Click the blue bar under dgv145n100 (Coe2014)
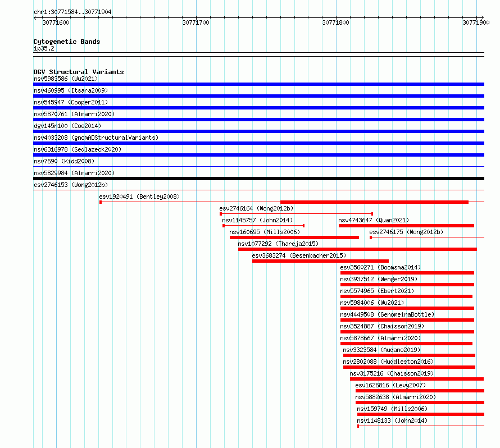 [258, 131]
